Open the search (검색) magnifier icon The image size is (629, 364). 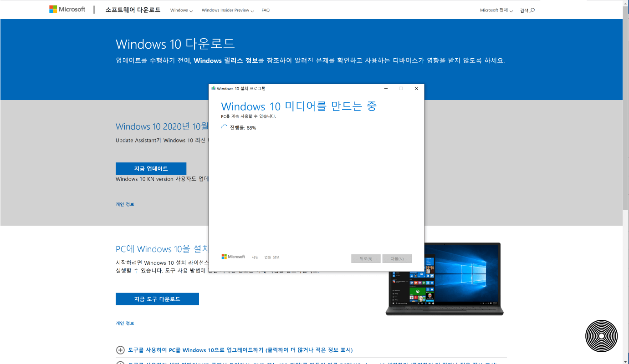[532, 10]
